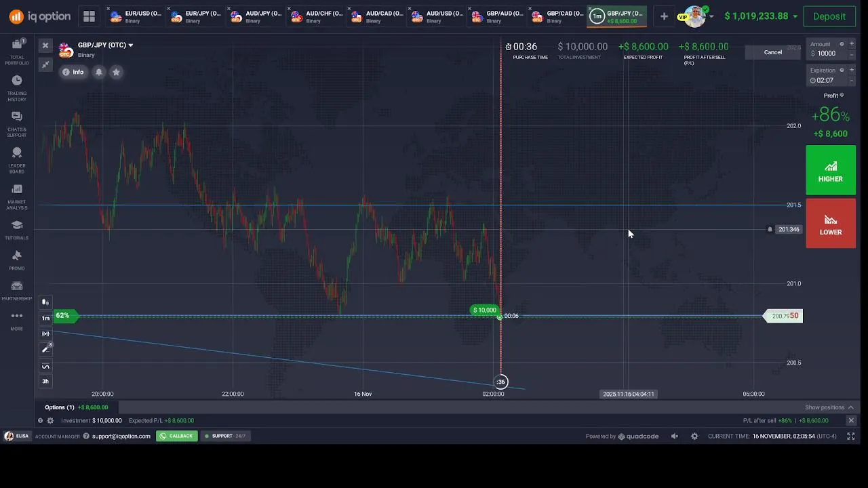The width and height of the screenshot is (868, 488).
Task: Click the positions panel help icon
Action: point(41,421)
